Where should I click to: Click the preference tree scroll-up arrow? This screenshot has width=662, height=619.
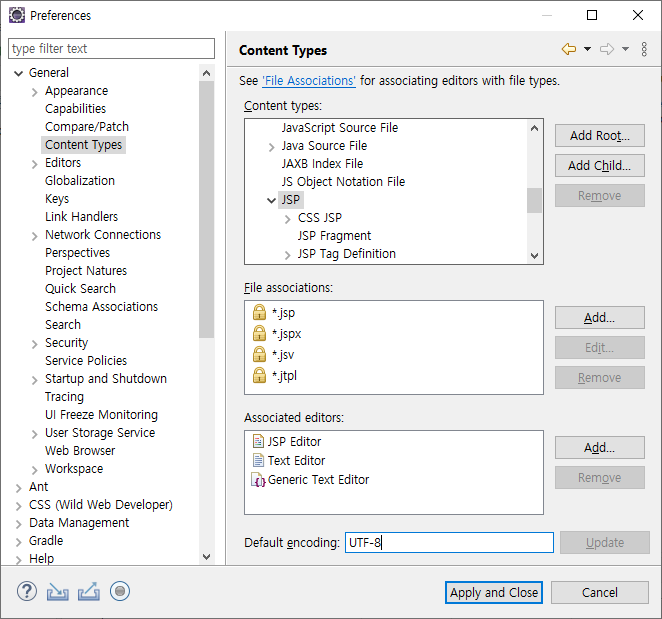[206, 73]
